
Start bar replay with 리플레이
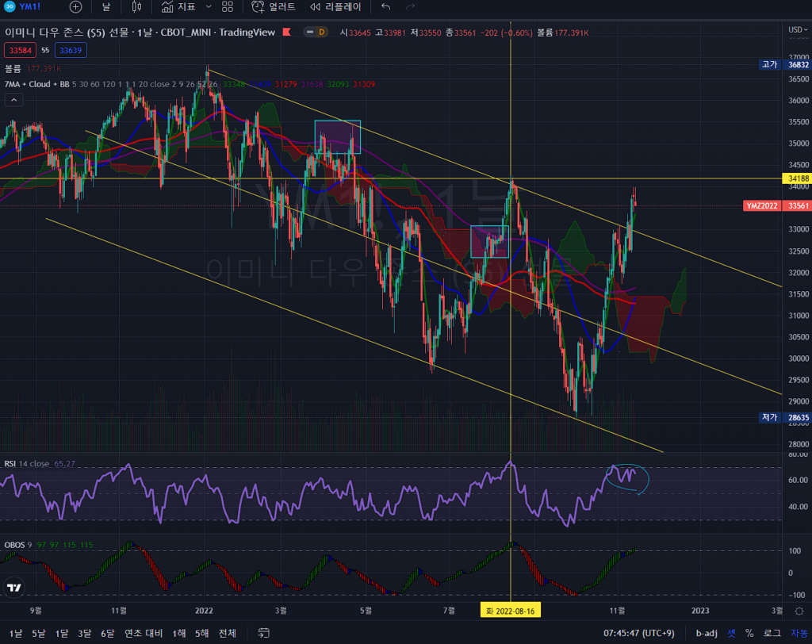click(x=335, y=7)
